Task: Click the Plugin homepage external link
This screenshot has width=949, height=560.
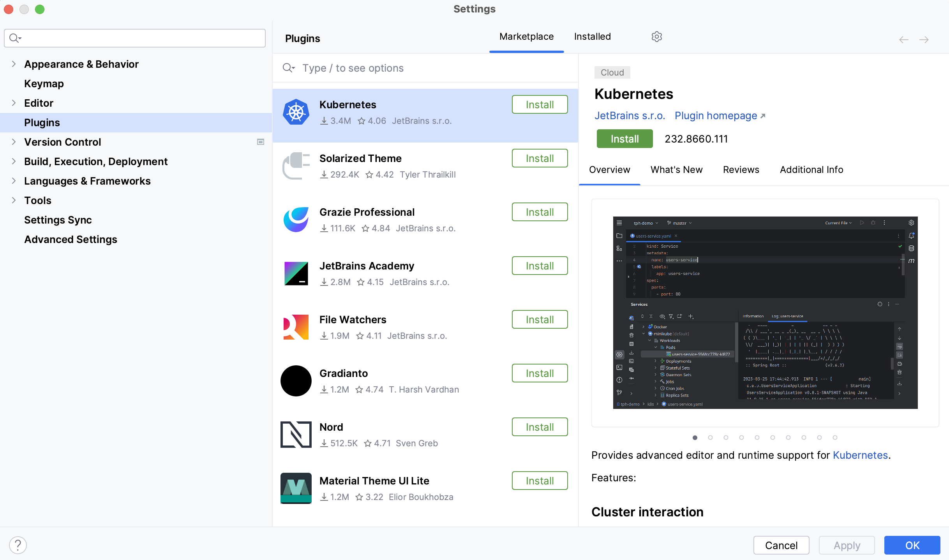Action: pyautogui.click(x=719, y=115)
